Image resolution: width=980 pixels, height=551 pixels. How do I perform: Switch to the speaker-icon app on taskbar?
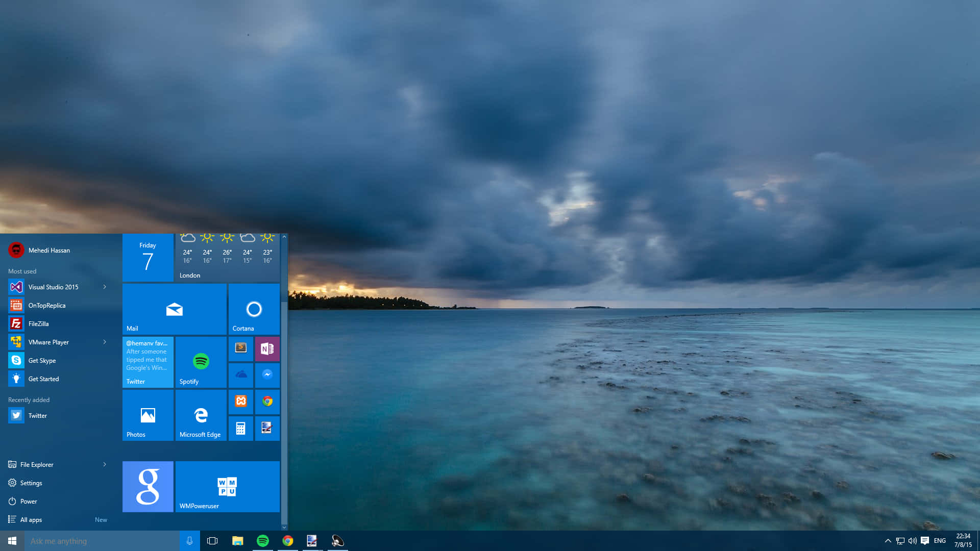[337, 541]
